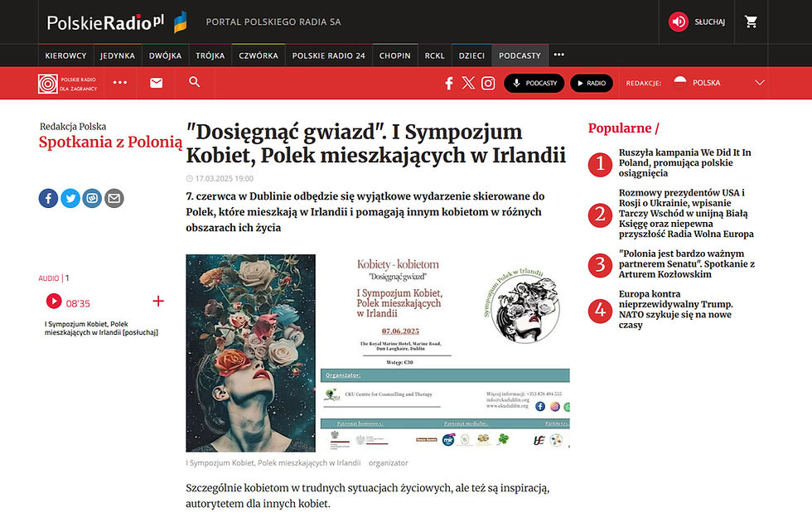Open Spotkania z Polonią section link

coord(110,142)
